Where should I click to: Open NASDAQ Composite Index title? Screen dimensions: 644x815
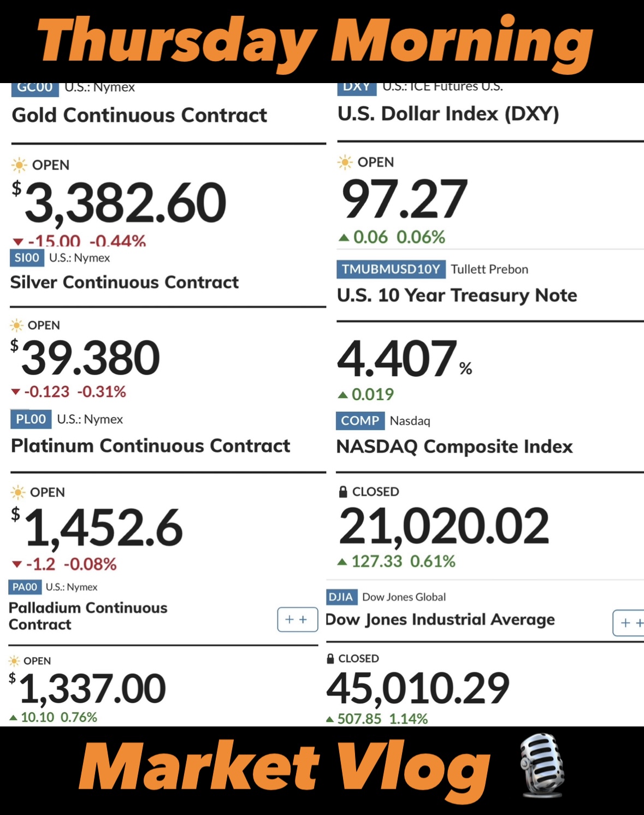pos(454,447)
